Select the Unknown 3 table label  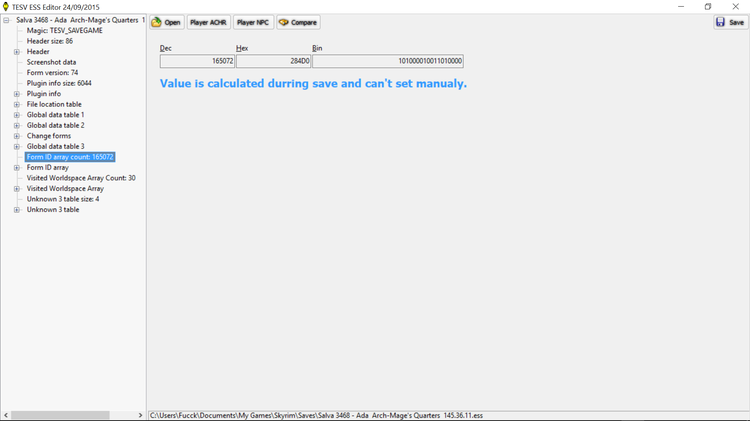coord(53,210)
